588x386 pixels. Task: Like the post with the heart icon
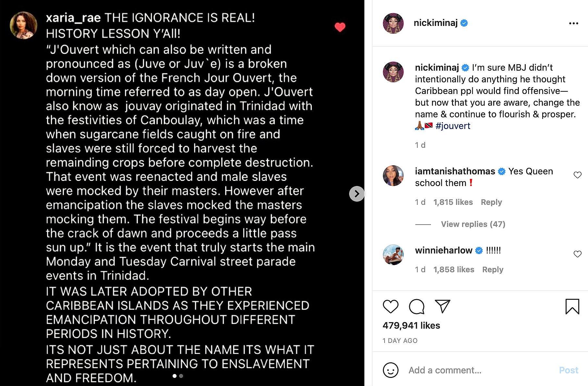390,306
